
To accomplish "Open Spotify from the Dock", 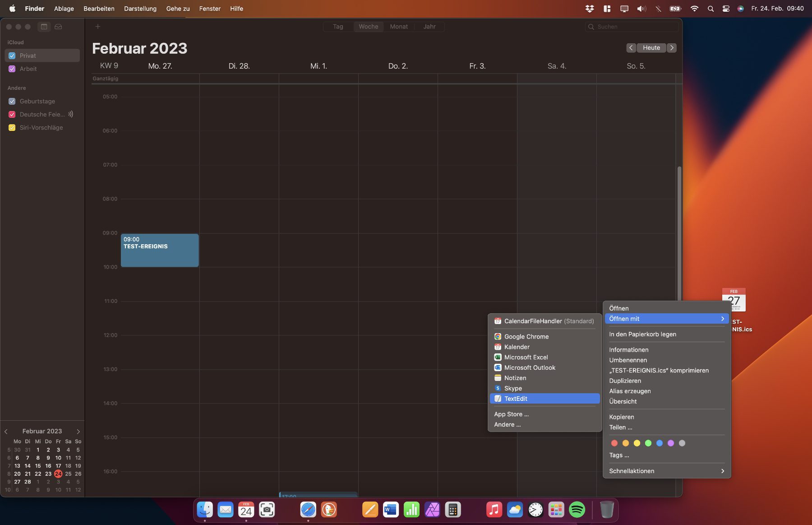I will [x=577, y=510].
